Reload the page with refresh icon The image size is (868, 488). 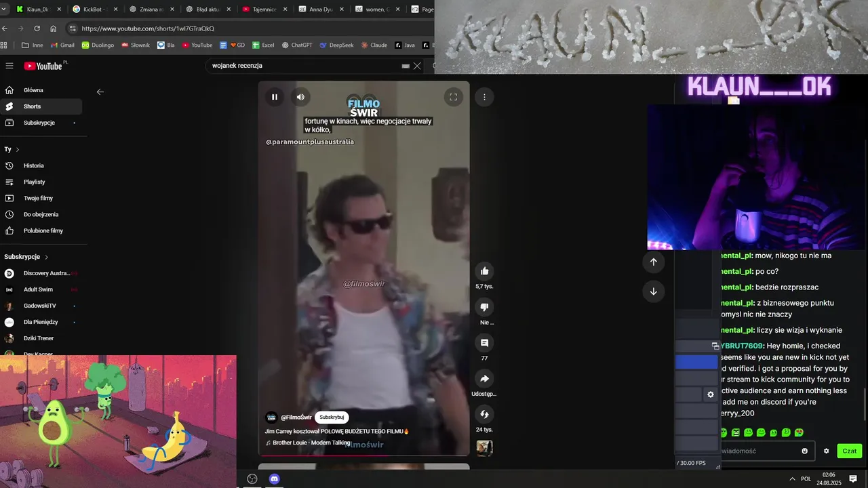click(37, 28)
